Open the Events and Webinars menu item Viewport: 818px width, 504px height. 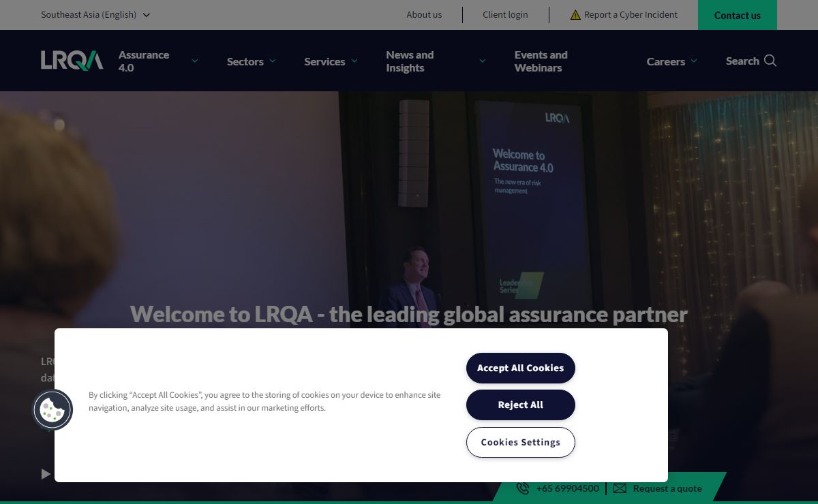(x=541, y=61)
